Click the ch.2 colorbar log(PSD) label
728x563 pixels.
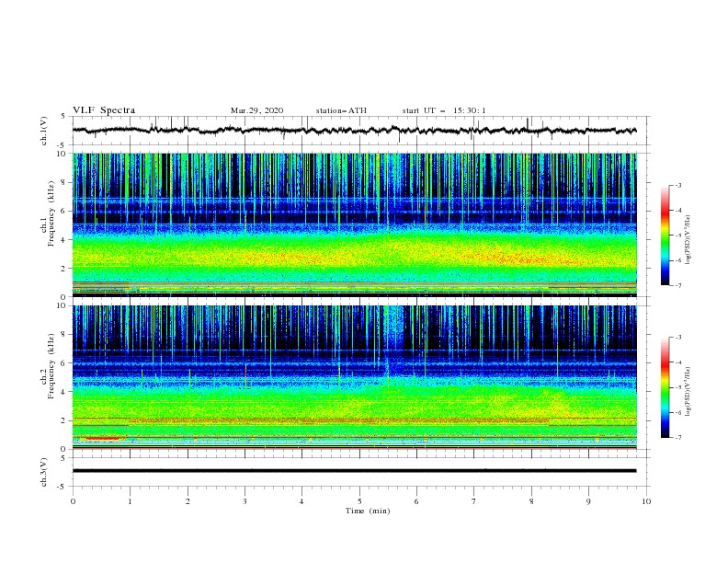coord(688,391)
